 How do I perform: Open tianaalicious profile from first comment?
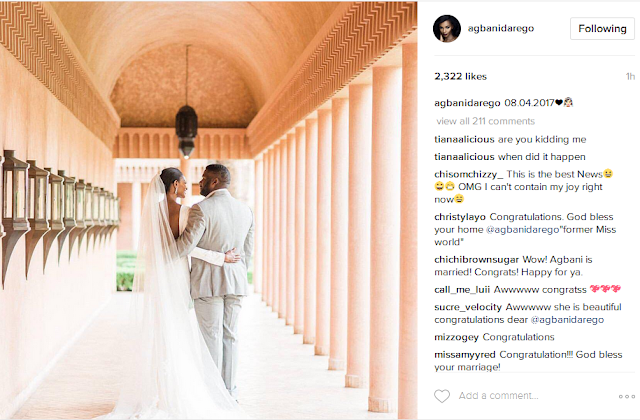(464, 140)
